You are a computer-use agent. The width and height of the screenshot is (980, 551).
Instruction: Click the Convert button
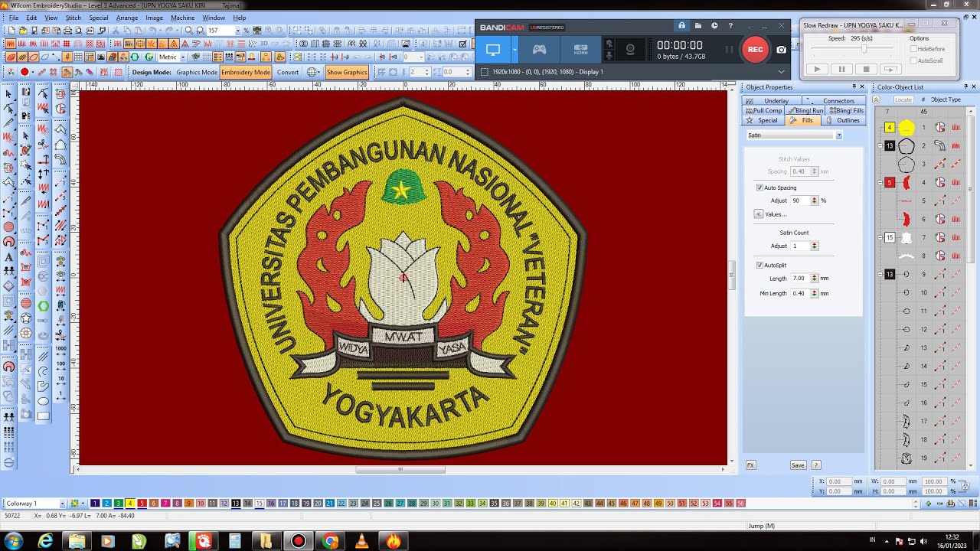[288, 72]
